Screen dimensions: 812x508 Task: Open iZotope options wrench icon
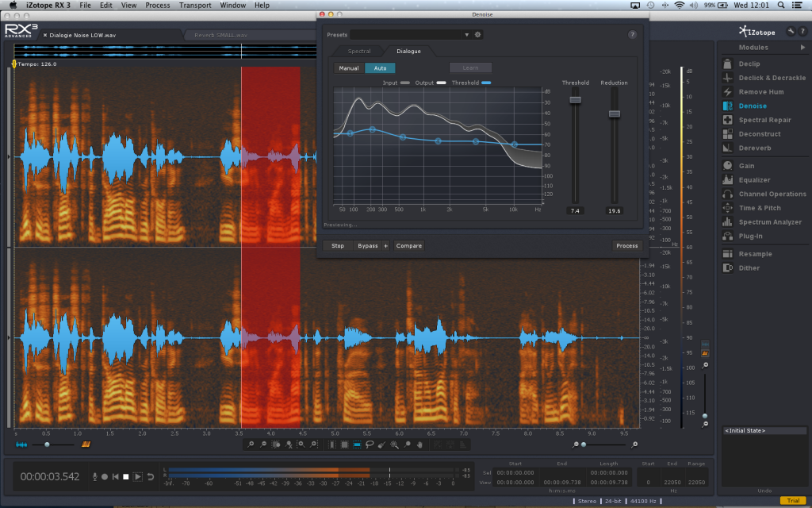click(791, 31)
